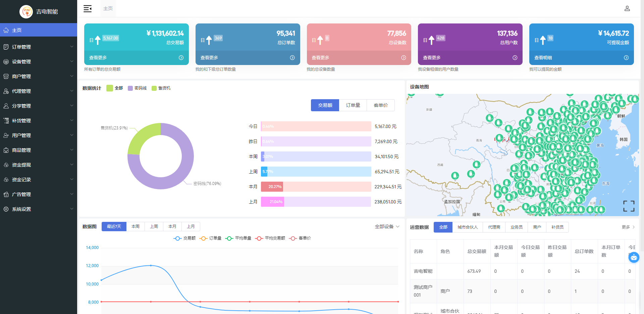The image size is (644, 314).
Task: Select 代理商 tab in 运营数据
Action: [x=494, y=227]
